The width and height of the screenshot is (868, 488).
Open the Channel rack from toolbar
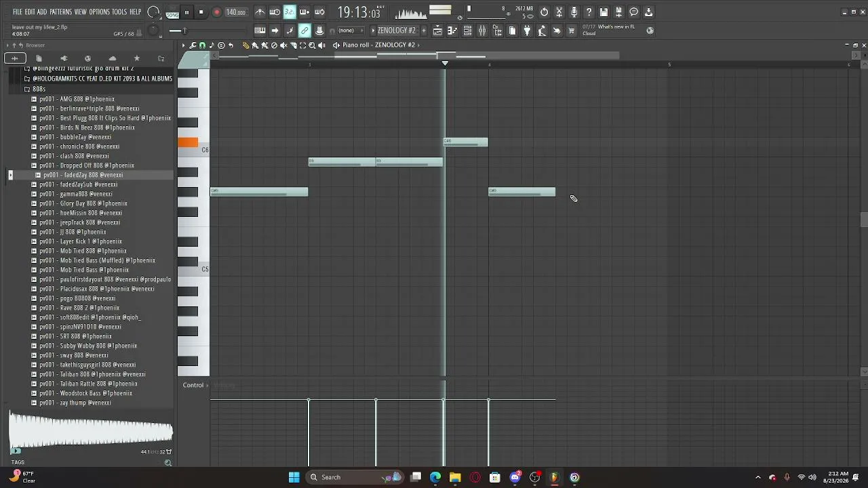(467, 30)
